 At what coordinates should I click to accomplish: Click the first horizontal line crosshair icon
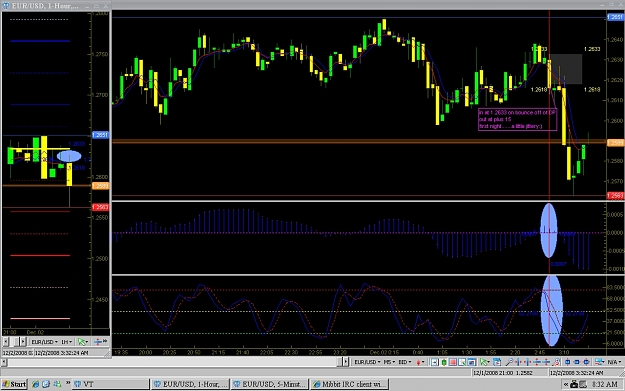pyautogui.click(x=537, y=362)
